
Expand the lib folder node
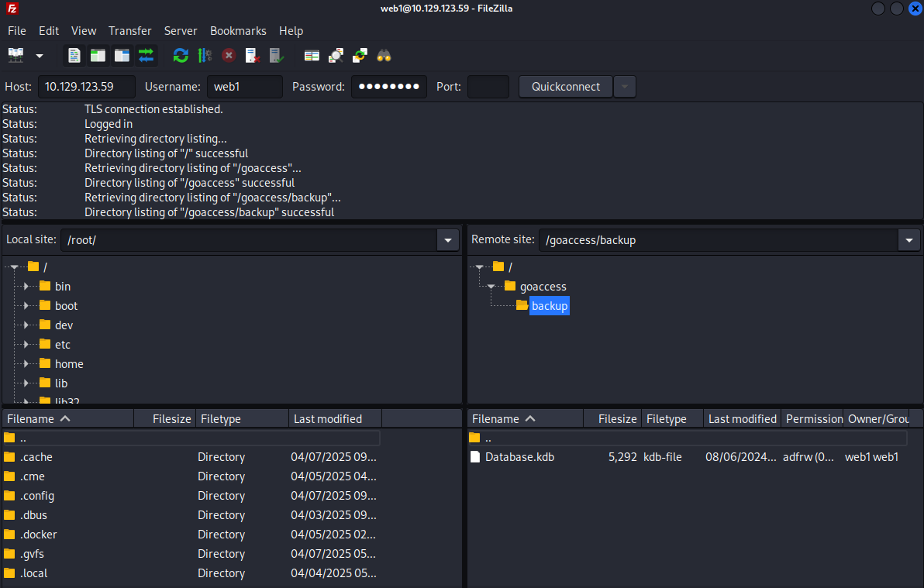click(26, 383)
